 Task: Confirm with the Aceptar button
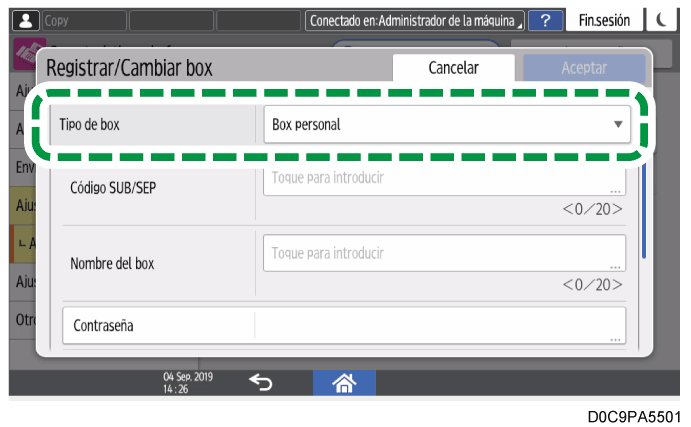[584, 68]
